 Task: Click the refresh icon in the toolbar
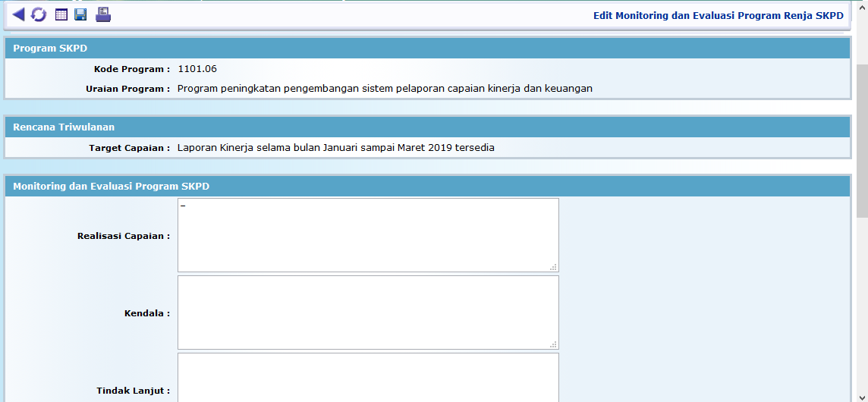[39, 14]
